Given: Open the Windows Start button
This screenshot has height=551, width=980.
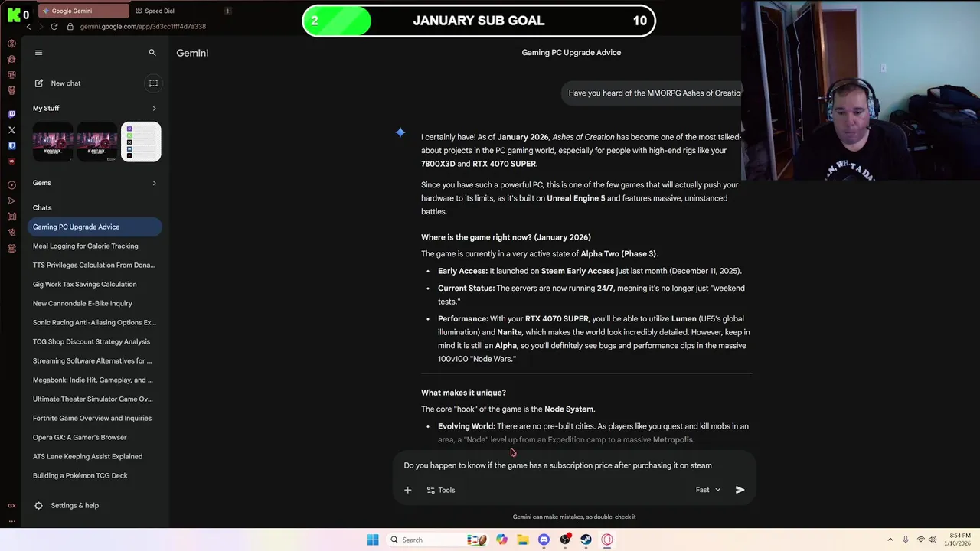Looking at the screenshot, I should pyautogui.click(x=373, y=540).
